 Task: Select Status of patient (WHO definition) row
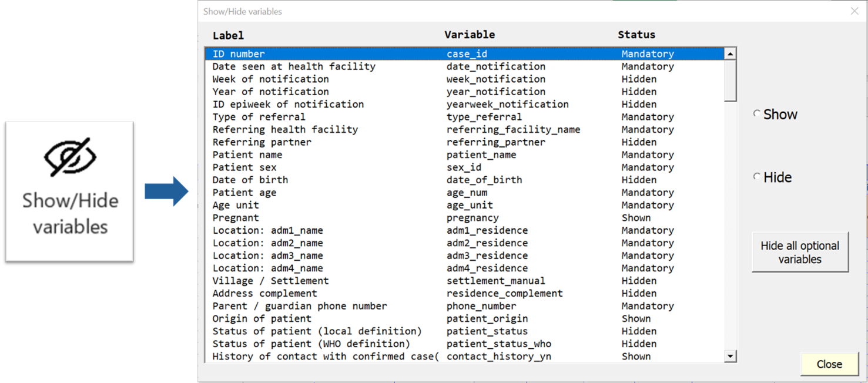465,344
